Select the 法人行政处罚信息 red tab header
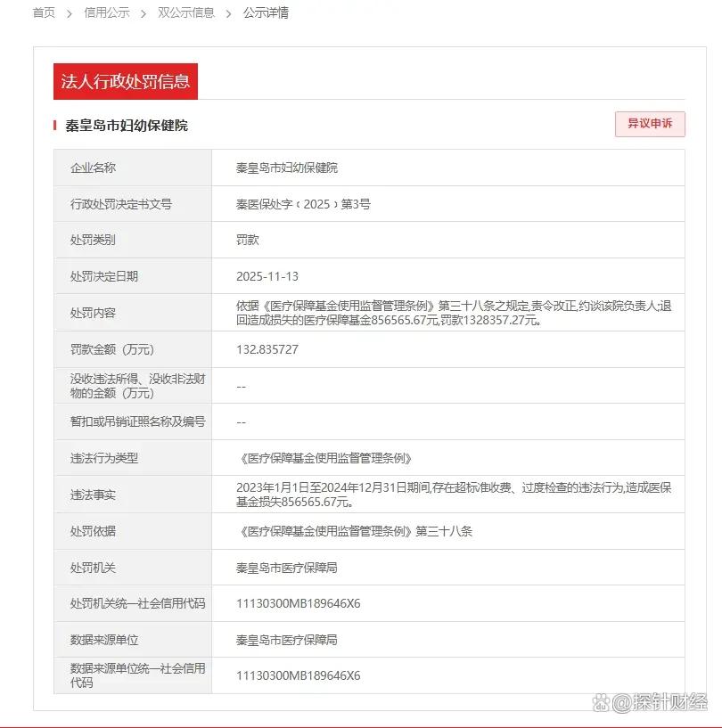 [125, 82]
